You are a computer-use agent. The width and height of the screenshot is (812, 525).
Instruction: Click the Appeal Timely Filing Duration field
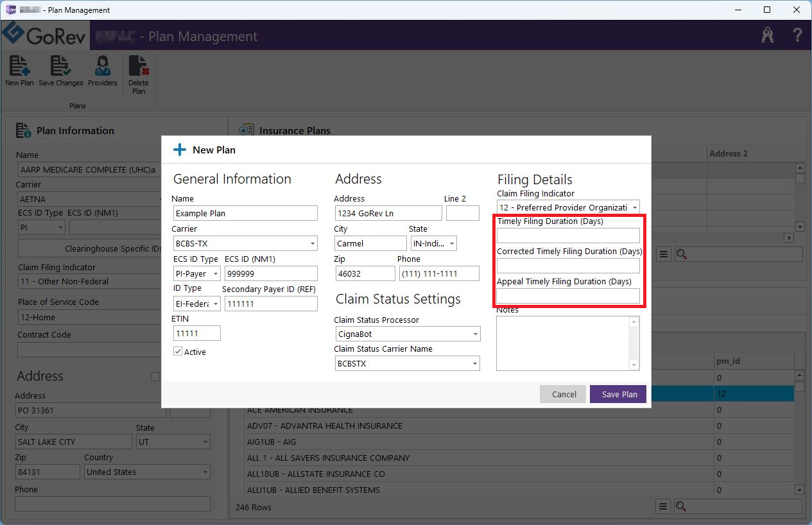point(568,296)
